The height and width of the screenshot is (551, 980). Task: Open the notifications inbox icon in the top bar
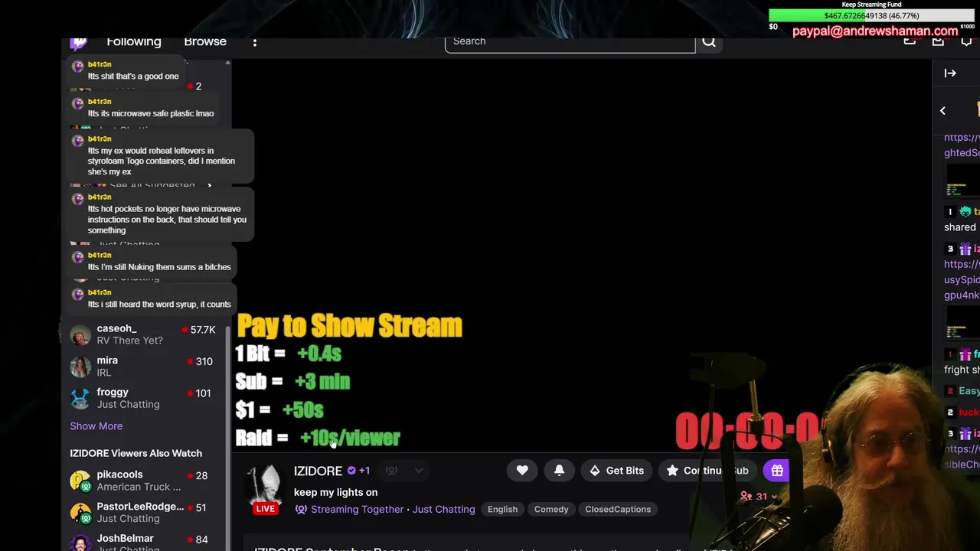pyautogui.click(x=938, y=42)
